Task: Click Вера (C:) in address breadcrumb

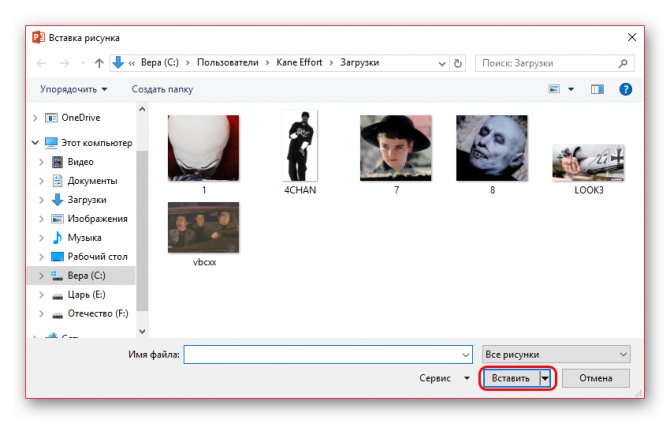Action: point(160,62)
